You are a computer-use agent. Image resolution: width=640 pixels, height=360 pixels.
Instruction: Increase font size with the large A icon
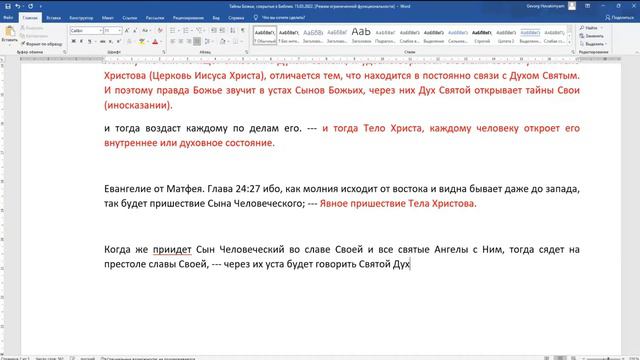(127, 31)
